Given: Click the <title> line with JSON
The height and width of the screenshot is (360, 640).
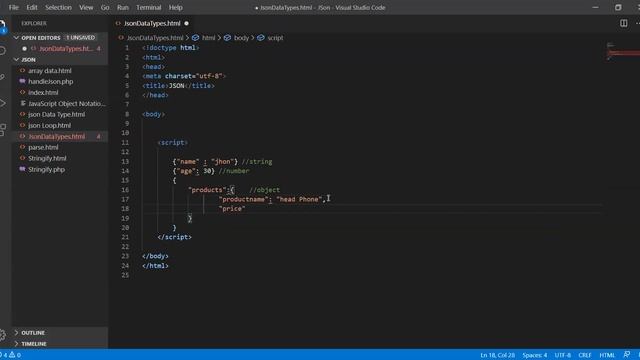Looking at the screenshot, I should (178, 86).
